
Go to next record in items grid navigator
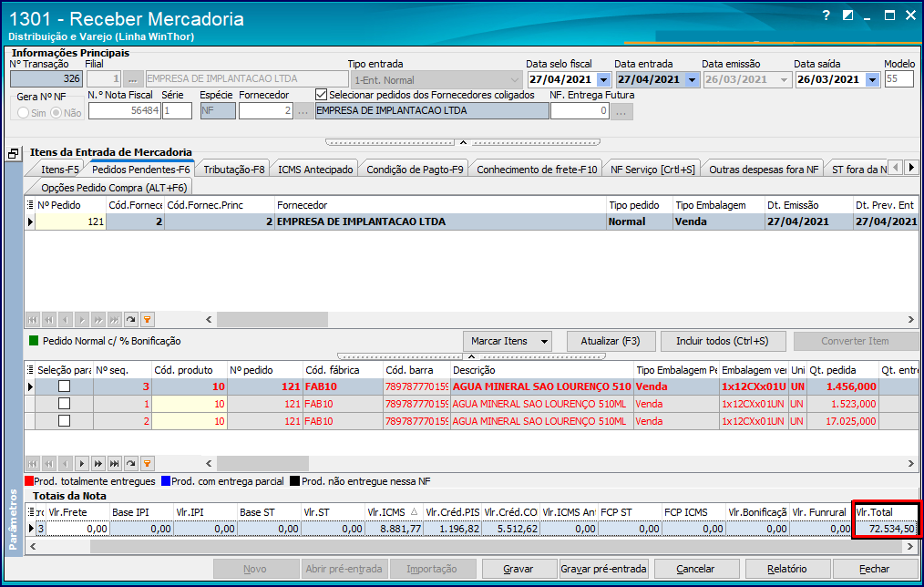point(82,463)
